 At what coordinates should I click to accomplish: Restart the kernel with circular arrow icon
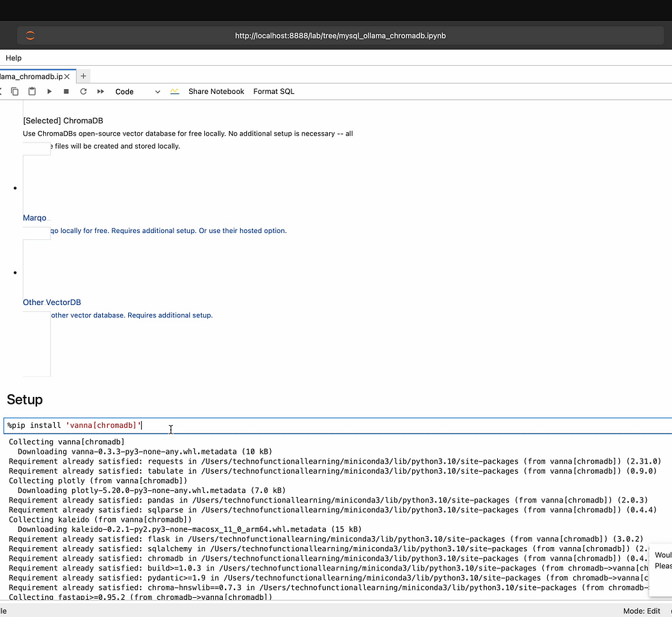83,91
